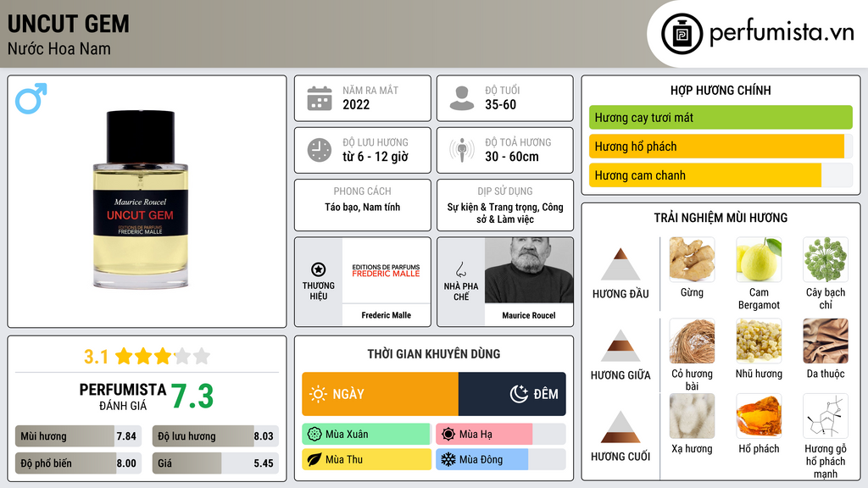Click the Cây bạch chỉ note image
Viewport: 868px width, 488px height.
[x=826, y=259]
